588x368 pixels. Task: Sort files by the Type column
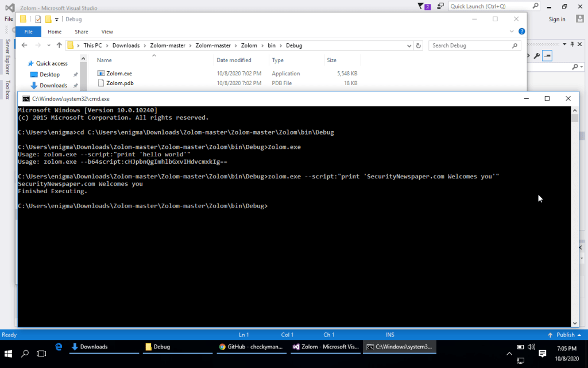[278, 60]
